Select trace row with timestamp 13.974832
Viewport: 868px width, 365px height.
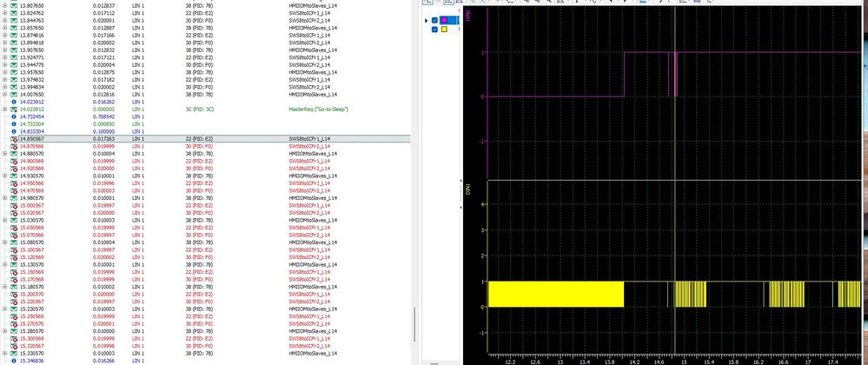pyautogui.click(x=205, y=79)
